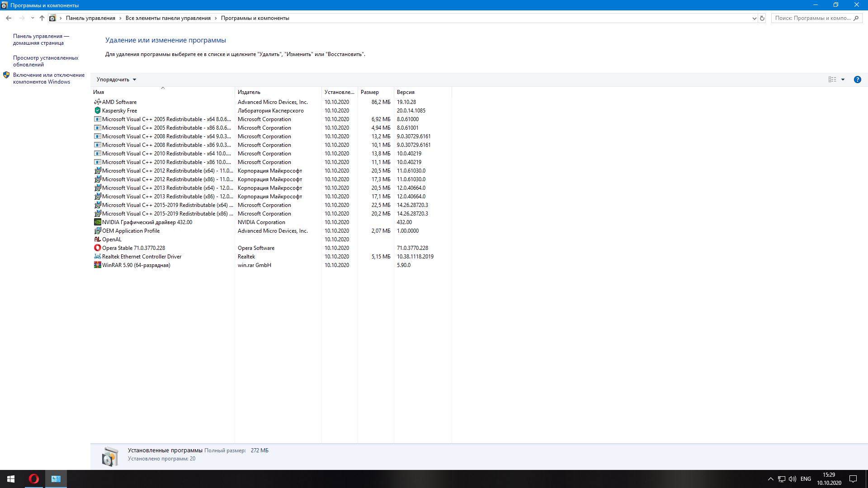Click the search programs input field
This screenshot has width=868, height=488.
[x=812, y=19]
